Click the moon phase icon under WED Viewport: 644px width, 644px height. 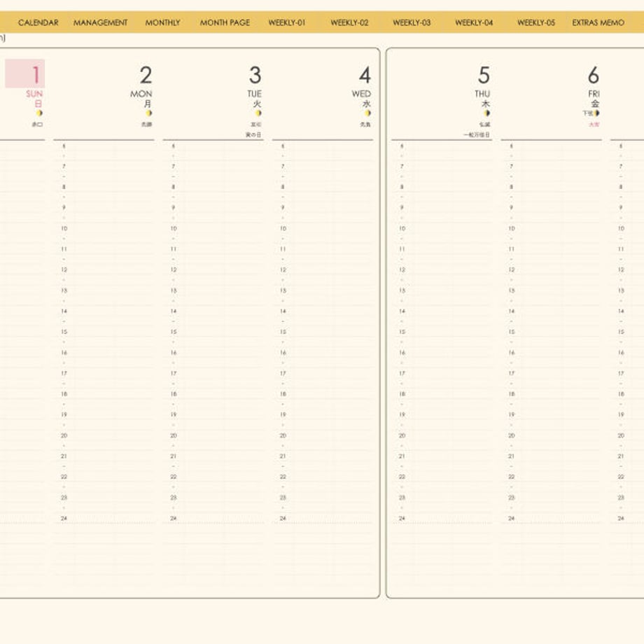[367, 113]
